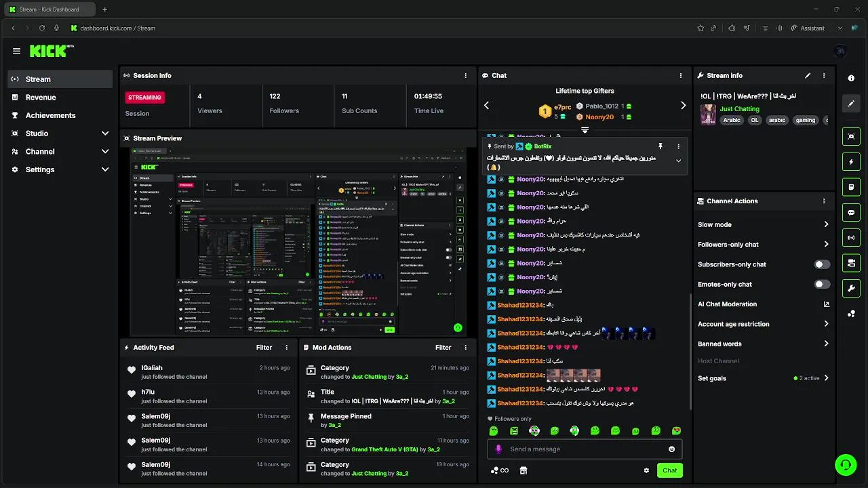
Task: Click the gaming tag chip
Action: tap(806, 120)
